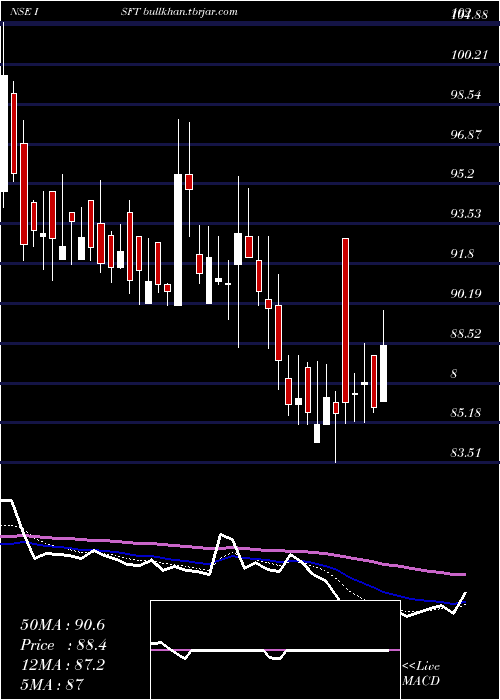Click the tallest red candlestick near 92.8
Viewport: 500px width, 700px height.
point(345,321)
